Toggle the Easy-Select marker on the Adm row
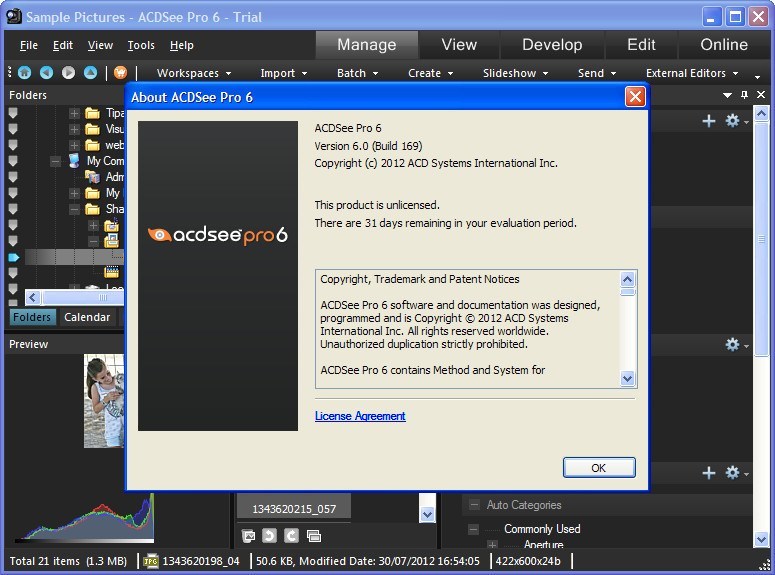This screenshot has height=575, width=775. click(x=13, y=177)
